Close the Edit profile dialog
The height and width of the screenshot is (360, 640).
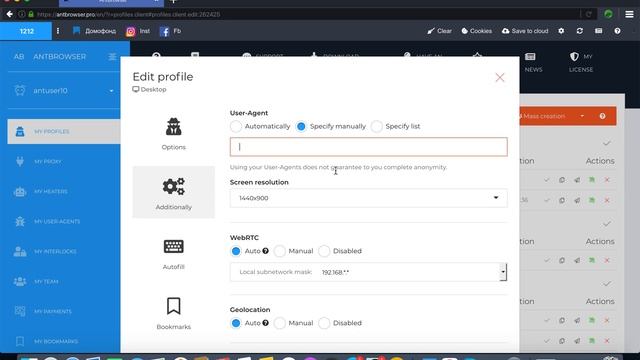(x=500, y=78)
